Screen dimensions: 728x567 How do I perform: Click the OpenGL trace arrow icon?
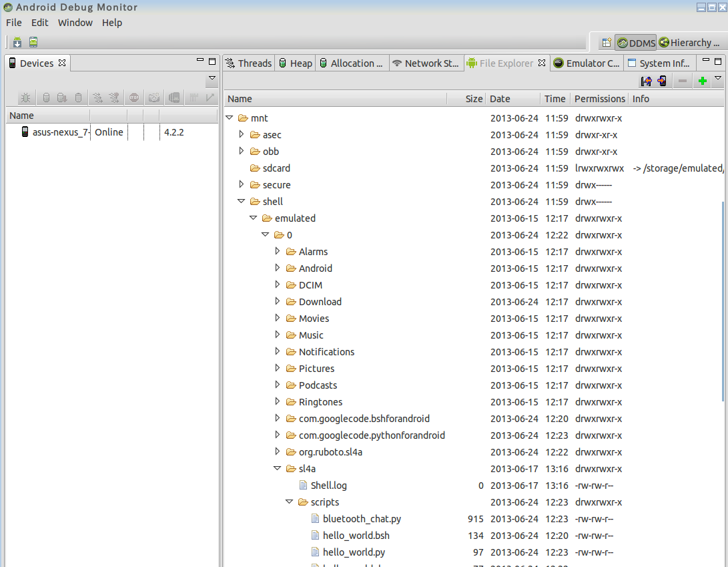click(210, 98)
